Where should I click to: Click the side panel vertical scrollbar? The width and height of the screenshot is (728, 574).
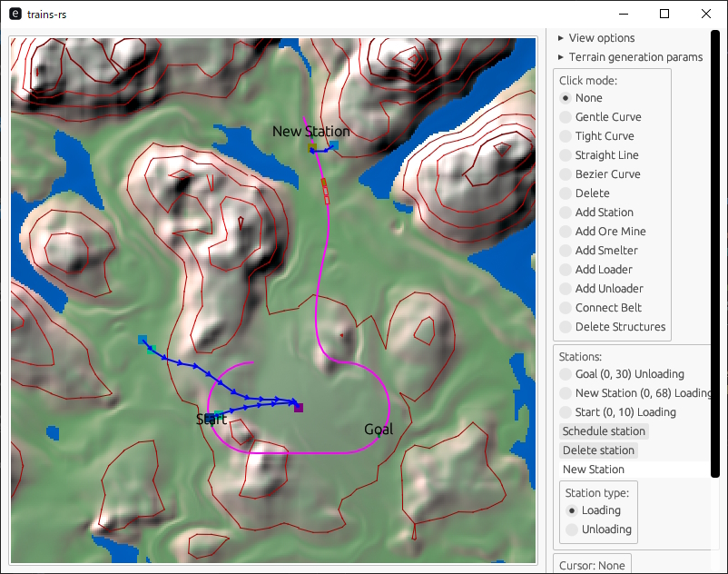[715, 253]
